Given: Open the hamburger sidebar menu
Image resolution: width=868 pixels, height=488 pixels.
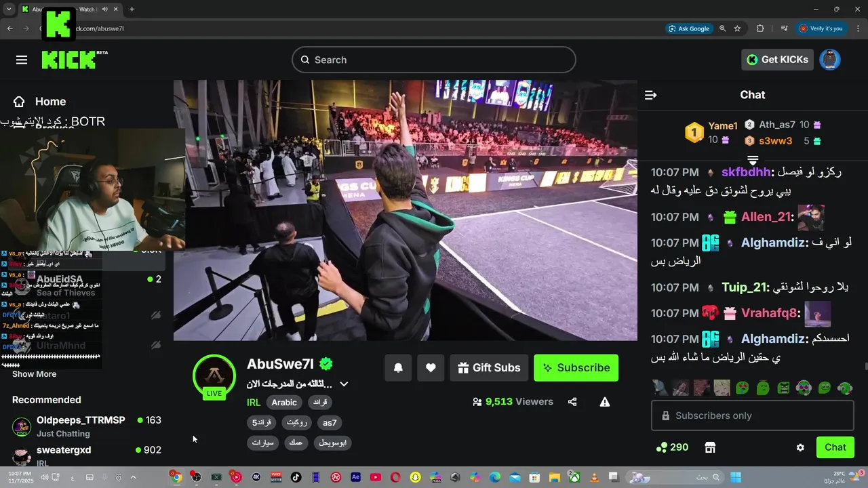Looking at the screenshot, I should [22, 60].
